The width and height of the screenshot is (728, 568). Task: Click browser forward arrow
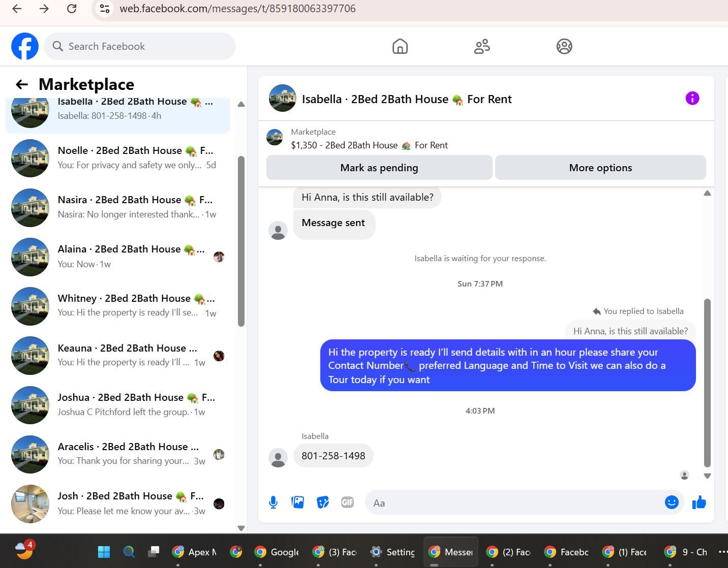pyautogui.click(x=44, y=9)
